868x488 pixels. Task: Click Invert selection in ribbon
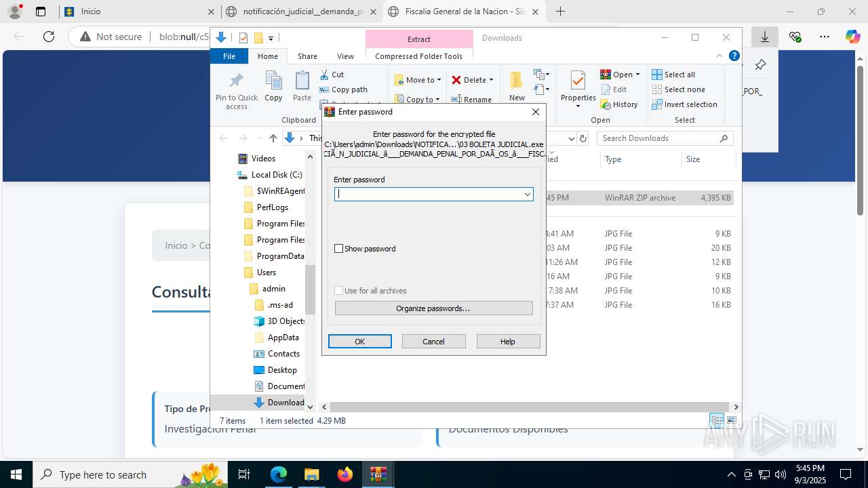click(684, 104)
